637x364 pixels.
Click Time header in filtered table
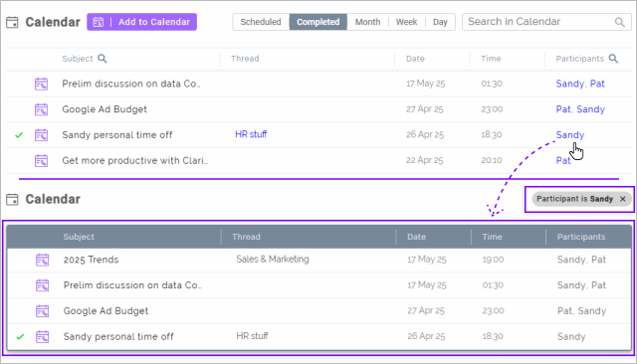coord(492,237)
